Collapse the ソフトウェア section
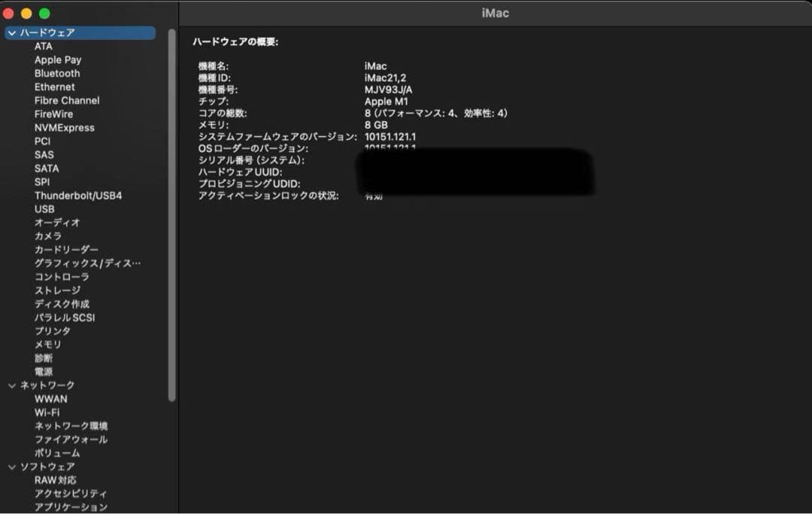This screenshot has height=514, width=812. click(11, 467)
